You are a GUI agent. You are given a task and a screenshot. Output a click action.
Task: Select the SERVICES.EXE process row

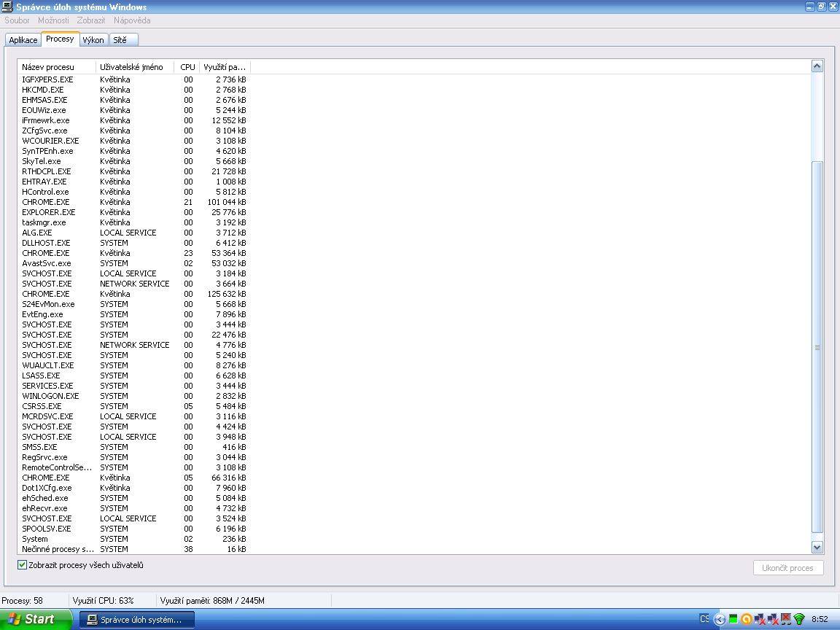click(x=134, y=386)
